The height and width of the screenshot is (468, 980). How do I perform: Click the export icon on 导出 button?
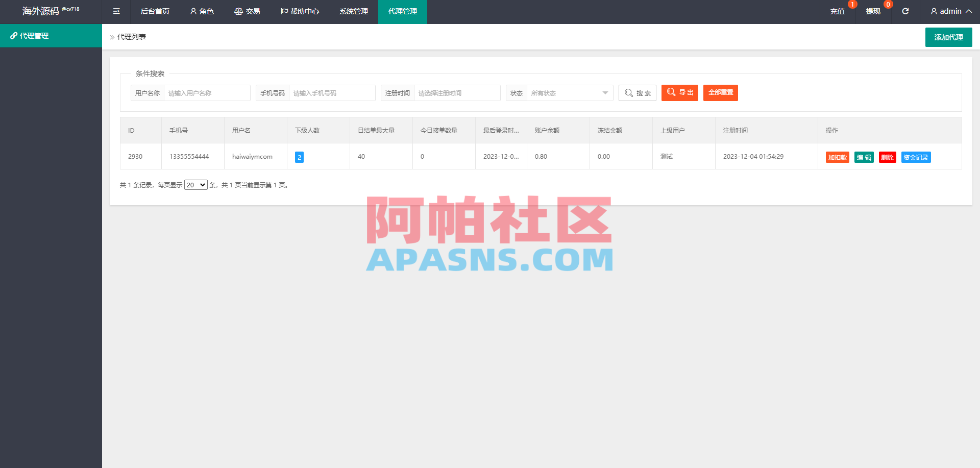pos(671,92)
